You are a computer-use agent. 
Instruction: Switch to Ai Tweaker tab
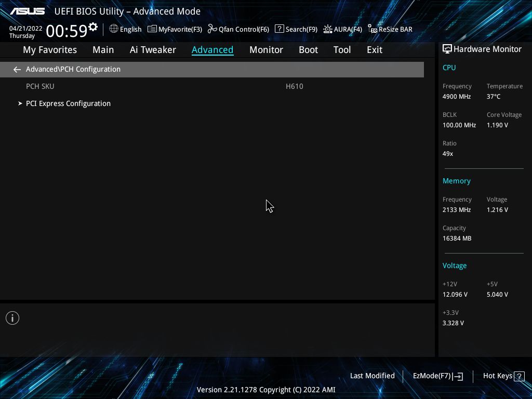tap(153, 50)
